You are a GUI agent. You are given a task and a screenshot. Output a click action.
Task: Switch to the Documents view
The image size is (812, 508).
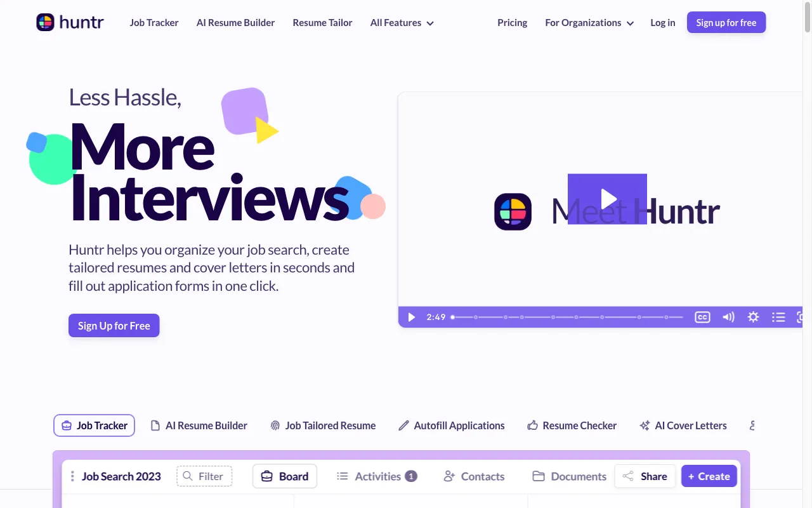click(x=569, y=476)
